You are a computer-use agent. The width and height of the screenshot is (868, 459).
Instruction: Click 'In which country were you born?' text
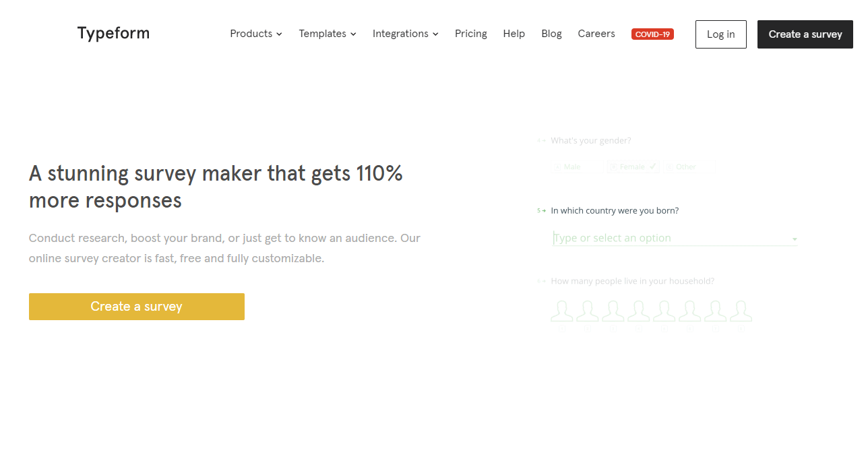(615, 210)
